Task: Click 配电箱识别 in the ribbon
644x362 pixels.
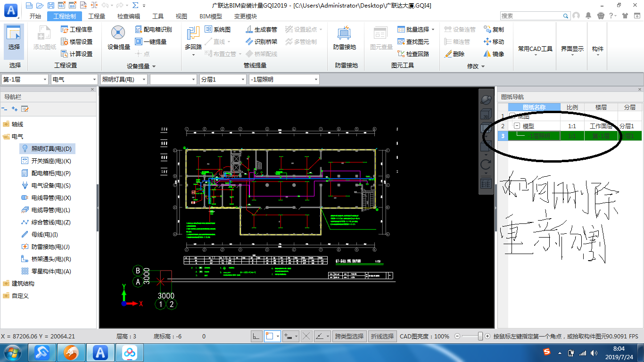Action: click(x=153, y=29)
